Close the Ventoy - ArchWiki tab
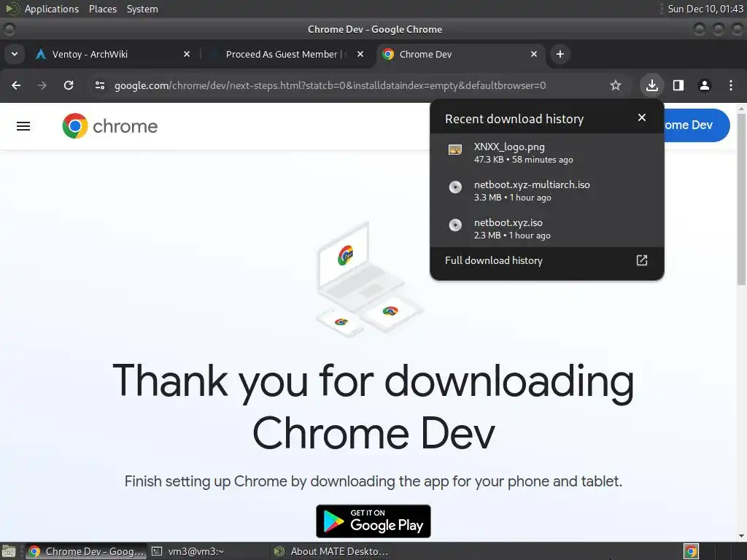 coord(187,54)
